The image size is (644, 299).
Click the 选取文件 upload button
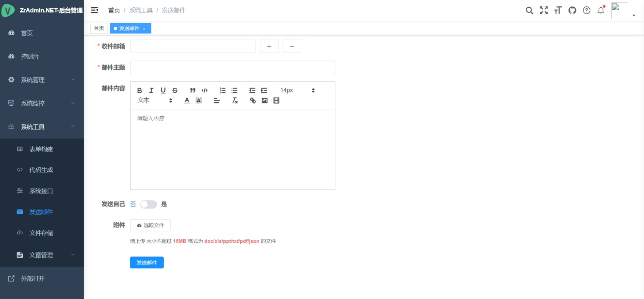[x=150, y=225]
